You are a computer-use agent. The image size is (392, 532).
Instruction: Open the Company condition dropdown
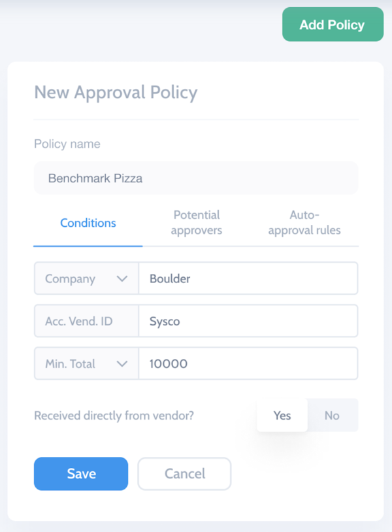[x=86, y=278]
